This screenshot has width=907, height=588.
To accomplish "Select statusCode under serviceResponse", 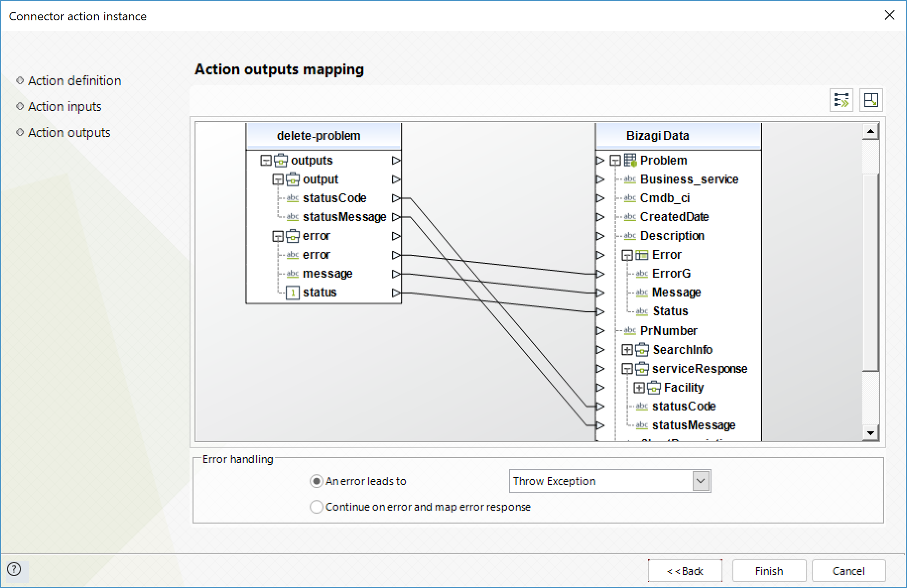I will point(684,407).
